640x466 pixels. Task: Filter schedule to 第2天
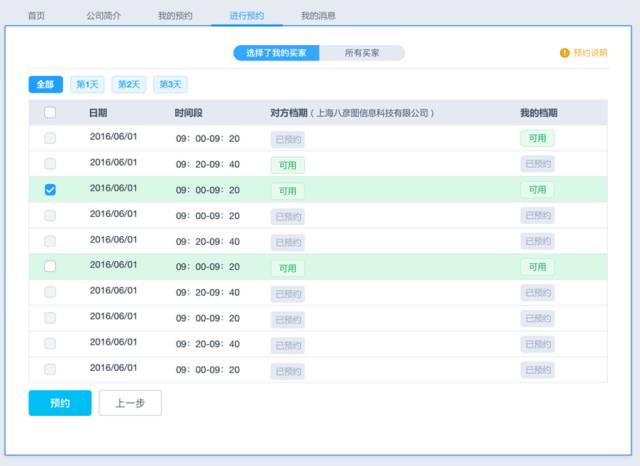tap(129, 84)
